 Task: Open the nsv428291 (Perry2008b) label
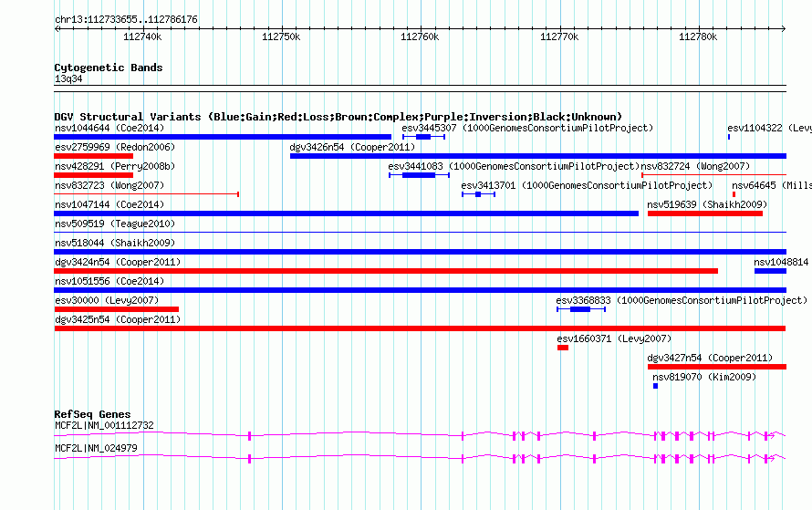point(115,167)
